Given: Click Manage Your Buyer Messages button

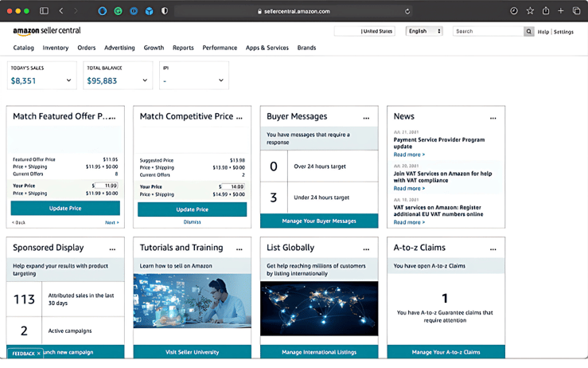Looking at the screenshot, I should pos(319,221).
